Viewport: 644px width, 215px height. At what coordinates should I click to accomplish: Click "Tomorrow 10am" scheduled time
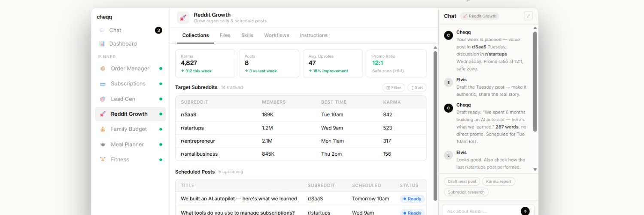371,199
